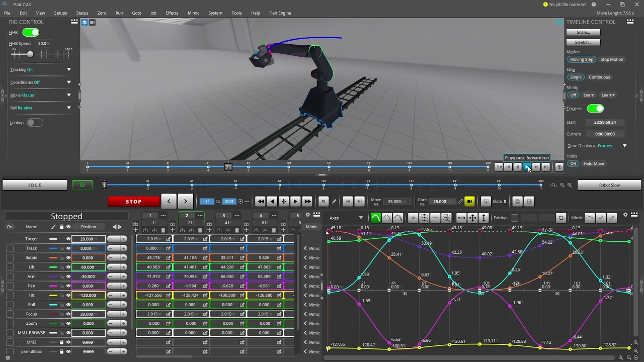Click the yellow camera icon by Cam fps

click(469, 201)
